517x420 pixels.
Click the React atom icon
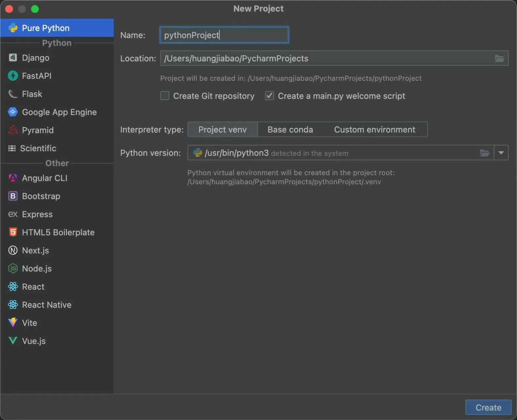tap(13, 286)
